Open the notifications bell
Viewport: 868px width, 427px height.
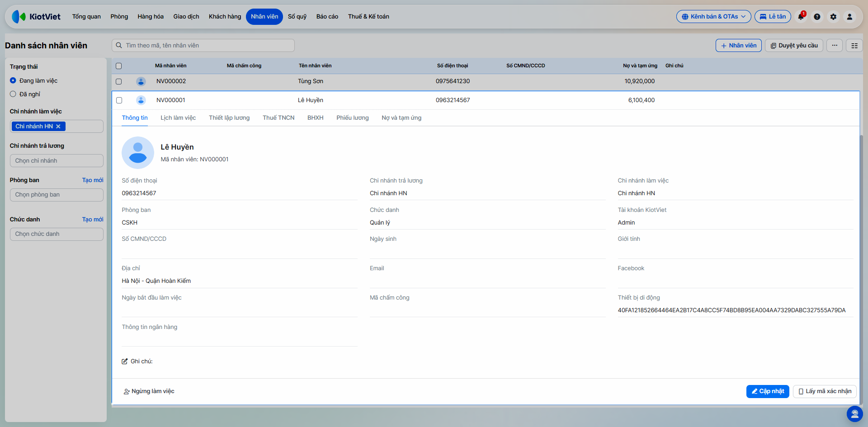point(801,17)
